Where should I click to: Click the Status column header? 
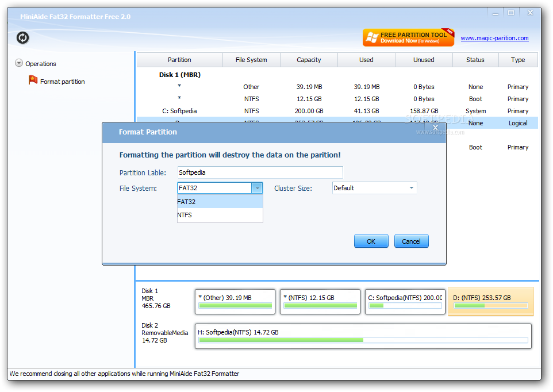(475, 60)
